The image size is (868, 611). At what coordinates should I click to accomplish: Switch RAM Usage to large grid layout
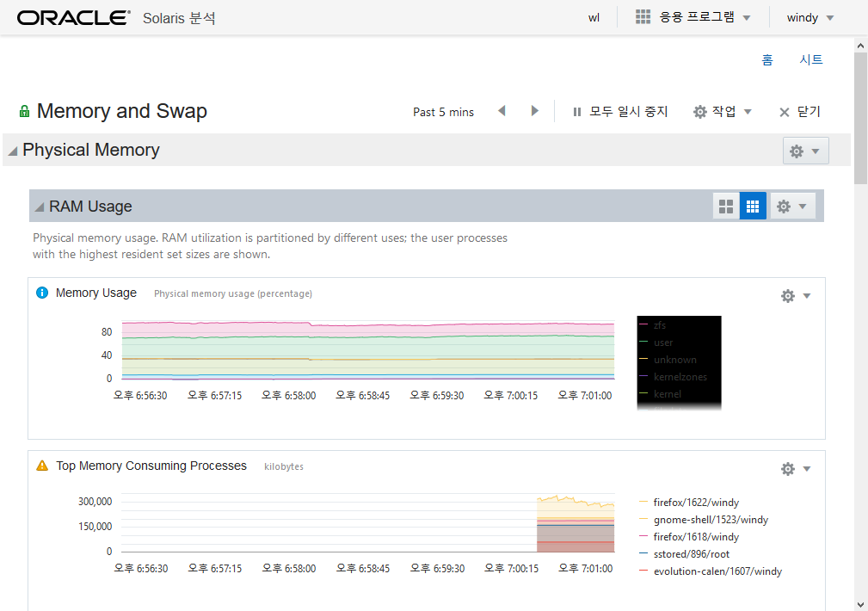pyautogui.click(x=726, y=207)
